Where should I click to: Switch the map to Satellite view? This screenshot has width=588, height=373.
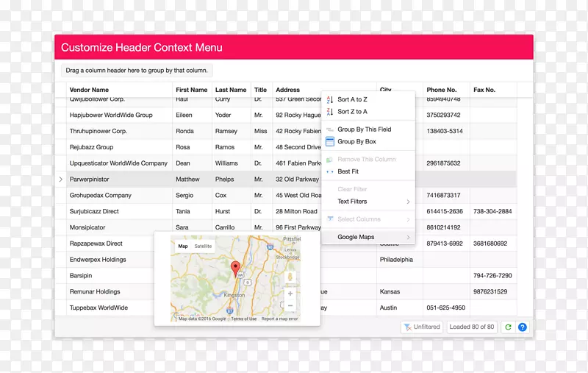coord(203,246)
